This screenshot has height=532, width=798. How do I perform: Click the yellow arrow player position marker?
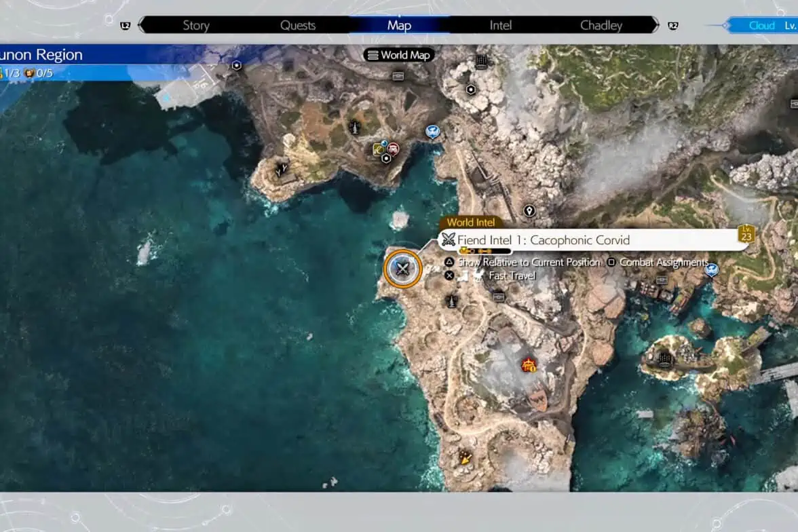coord(465,457)
